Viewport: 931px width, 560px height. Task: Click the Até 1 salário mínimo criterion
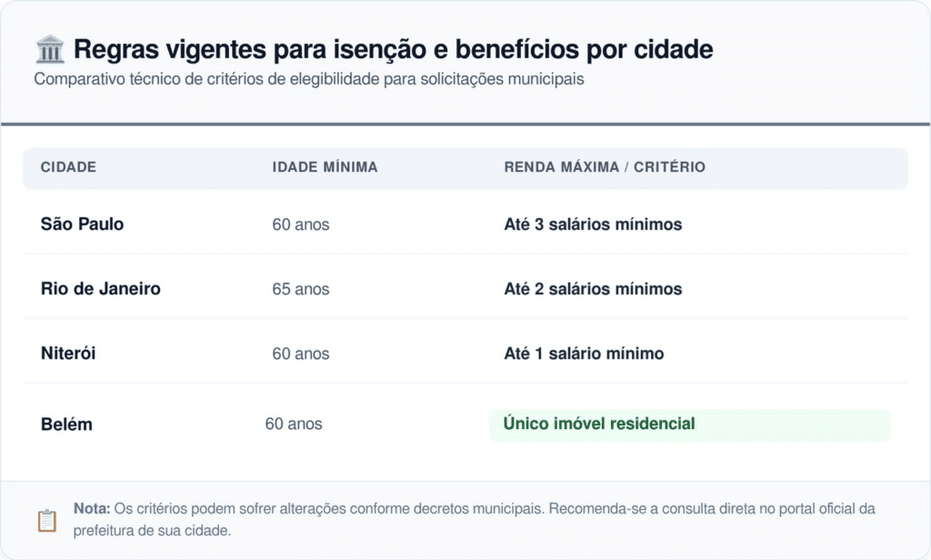tap(584, 354)
